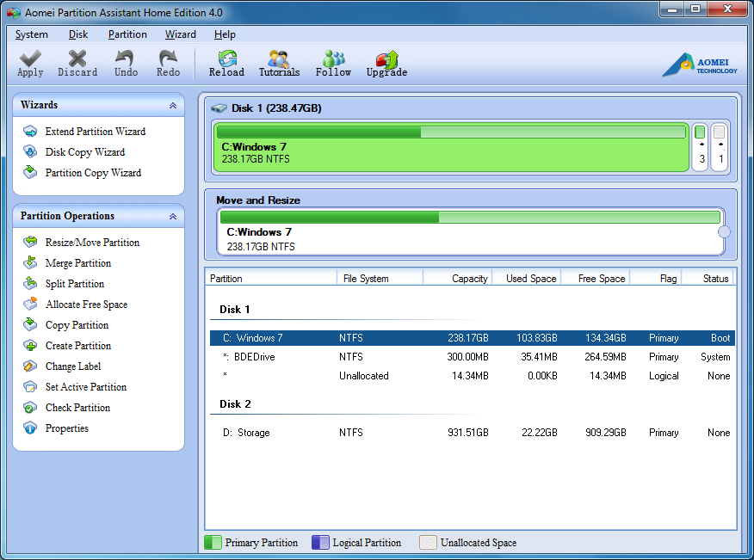754x560 pixels.
Task: Click the Resize/Move Partition icon
Action: tap(30, 242)
